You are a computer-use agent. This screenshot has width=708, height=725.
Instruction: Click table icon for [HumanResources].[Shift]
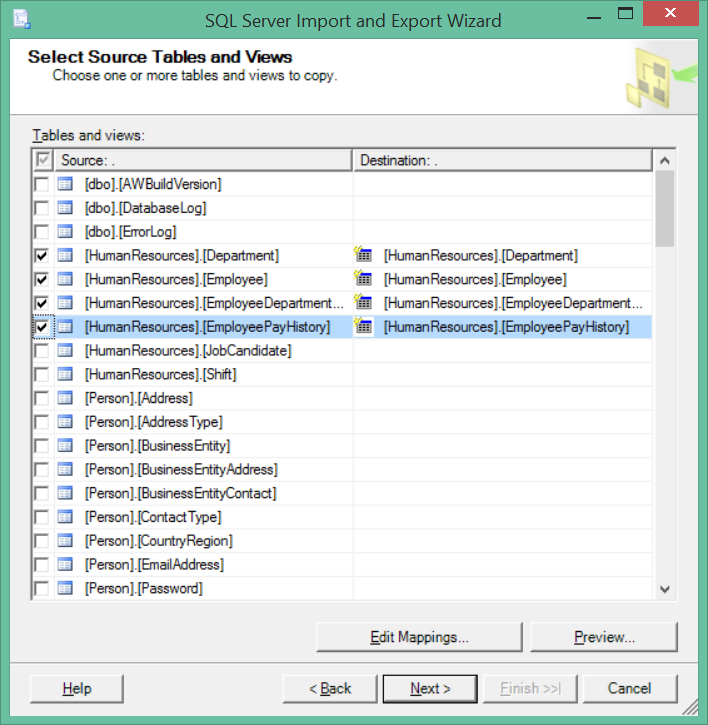65,374
